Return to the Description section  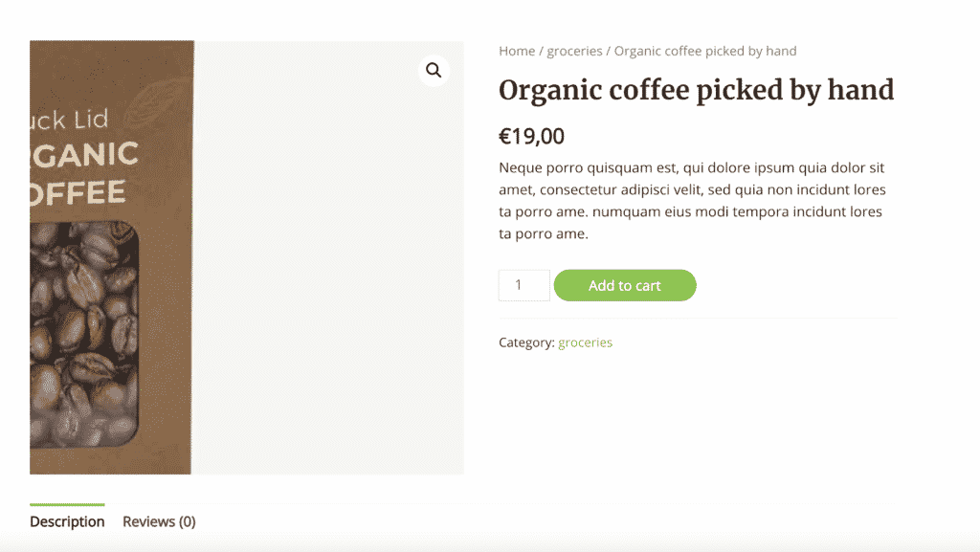pos(66,521)
